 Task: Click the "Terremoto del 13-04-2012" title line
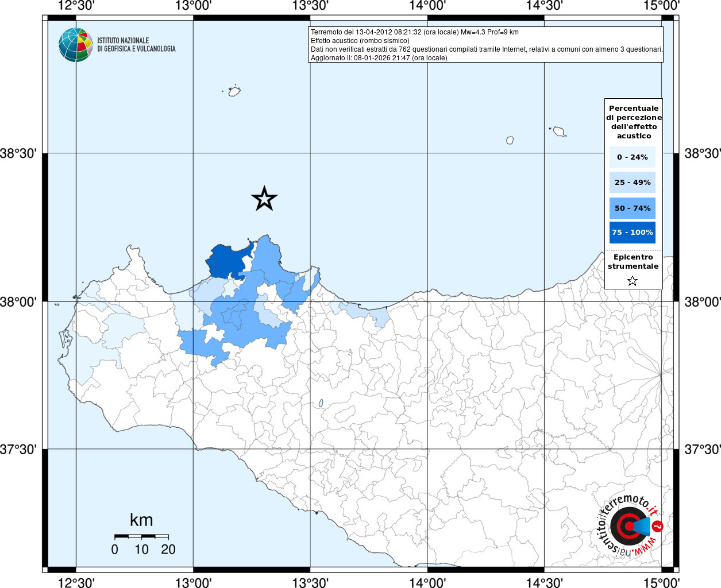pyautogui.click(x=414, y=32)
